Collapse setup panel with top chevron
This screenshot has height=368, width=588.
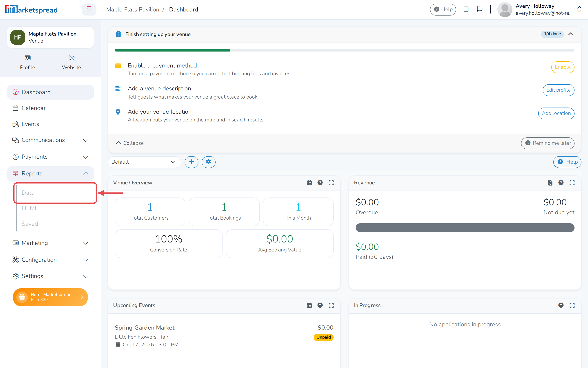[x=571, y=34]
